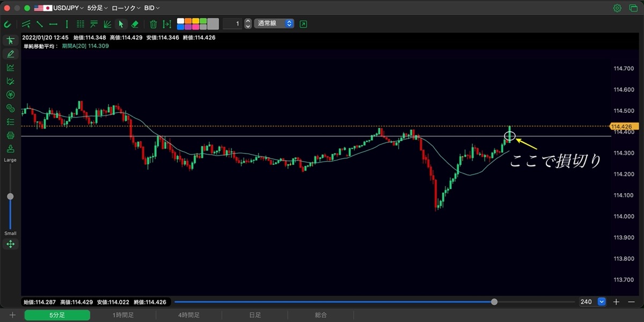Click the download tray icon in sidebar
Viewport: 644px width, 322px height.
click(10, 149)
